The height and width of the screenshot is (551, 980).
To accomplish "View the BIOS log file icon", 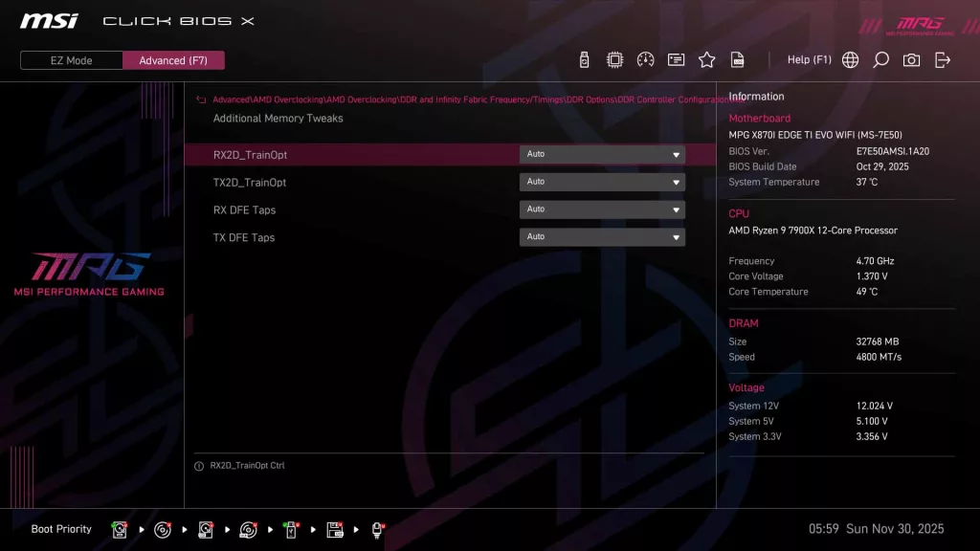I will 737,58.
